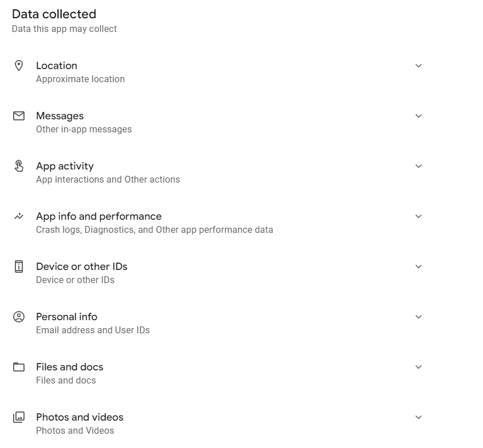Click the Device or other IDs icon
This screenshot has height=448, width=483.
click(x=19, y=267)
